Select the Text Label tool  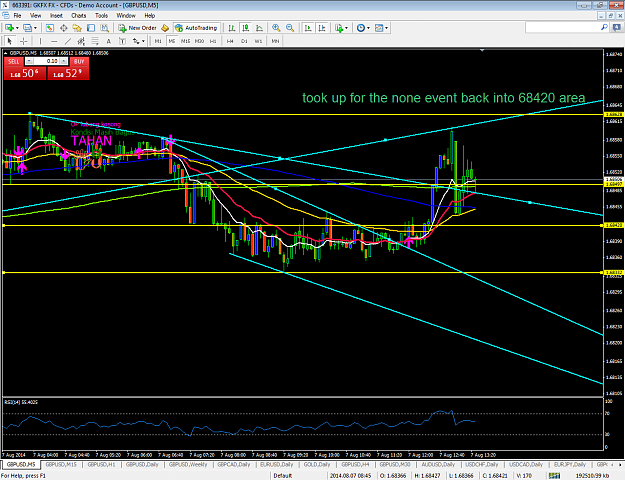coord(122,41)
